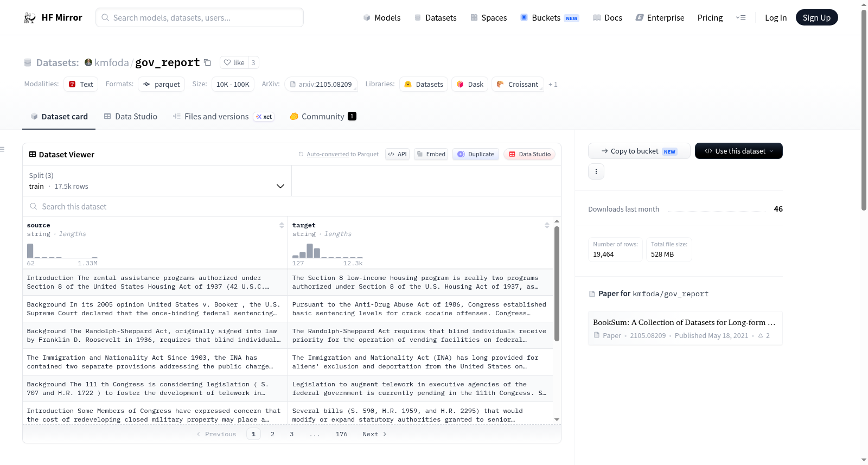This screenshot has height=465, width=868.
Task: Select the target cell 'Legislation to augment telework'
Action: point(420,388)
